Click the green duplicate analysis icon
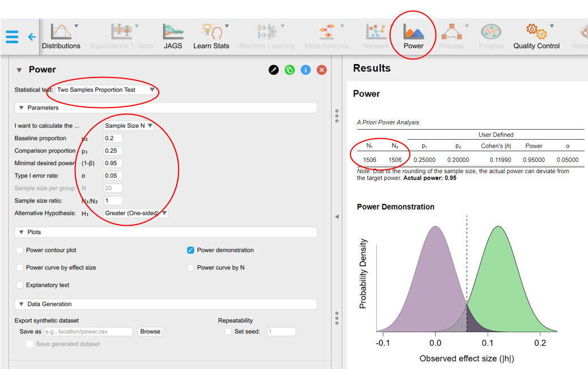Screen dimensions: 588x369 point(290,70)
